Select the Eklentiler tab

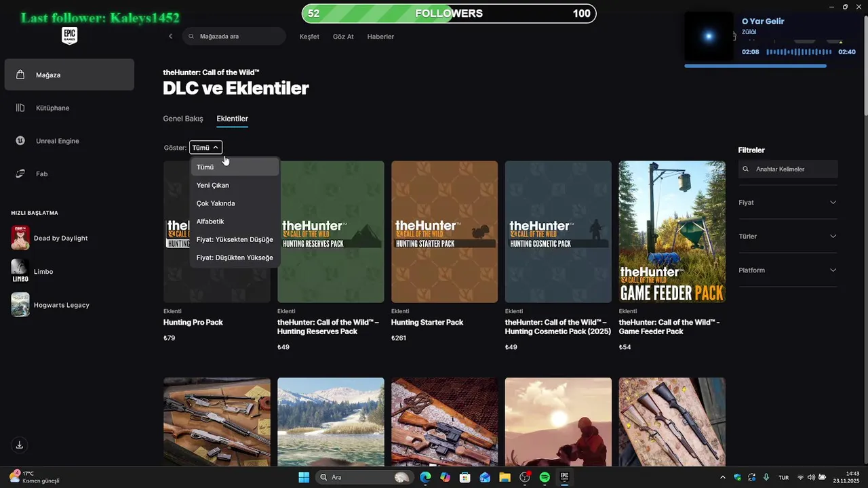233,119
